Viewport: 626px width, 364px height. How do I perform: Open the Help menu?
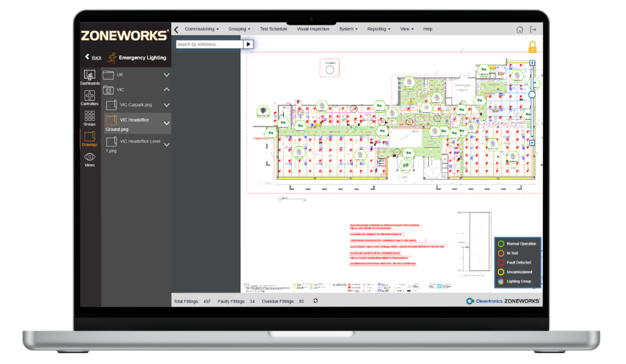(428, 29)
